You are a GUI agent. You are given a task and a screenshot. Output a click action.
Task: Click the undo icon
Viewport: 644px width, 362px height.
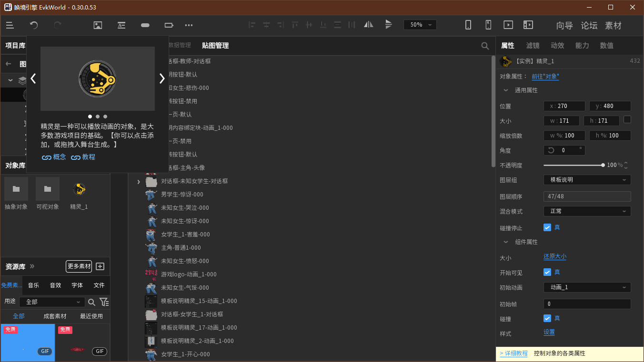(x=33, y=25)
